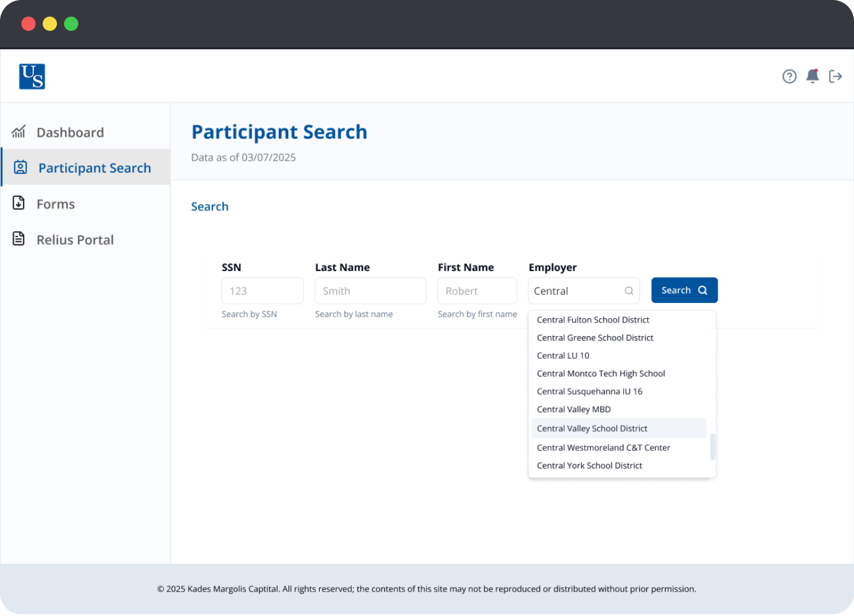Focus the SSN input field
The image size is (854, 616).
tap(262, 291)
